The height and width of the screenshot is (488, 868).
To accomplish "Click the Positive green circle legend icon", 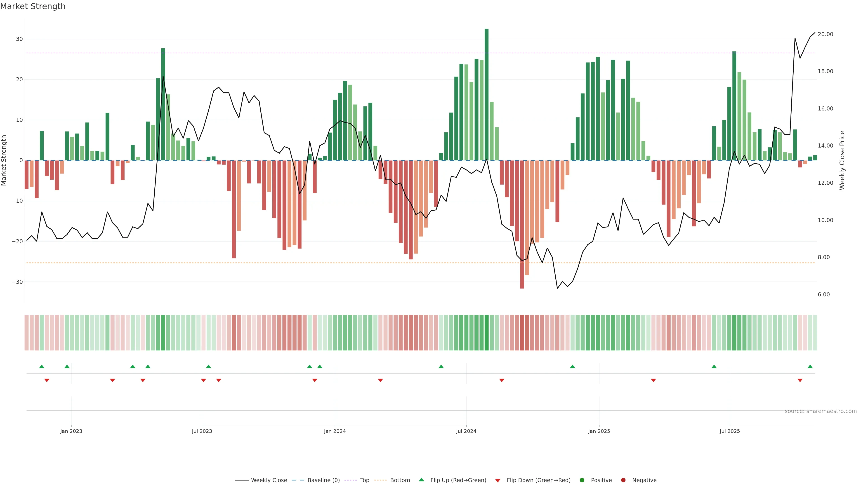I will tap(582, 480).
